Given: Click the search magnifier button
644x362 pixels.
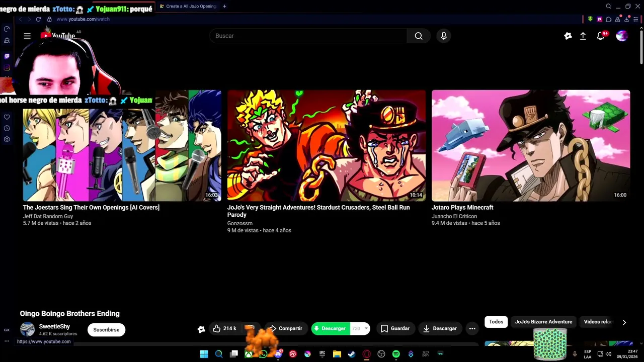Looking at the screenshot, I should pos(419,36).
